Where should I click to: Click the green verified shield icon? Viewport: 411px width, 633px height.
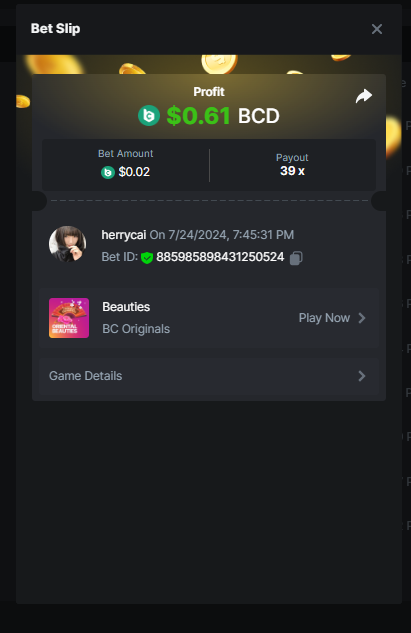click(147, 258)
